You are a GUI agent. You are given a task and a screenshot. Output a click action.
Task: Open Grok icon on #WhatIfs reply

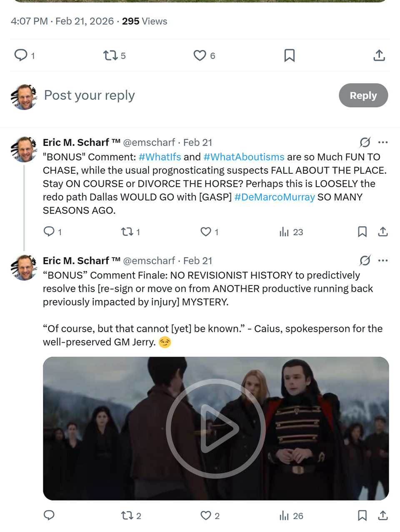365,142
